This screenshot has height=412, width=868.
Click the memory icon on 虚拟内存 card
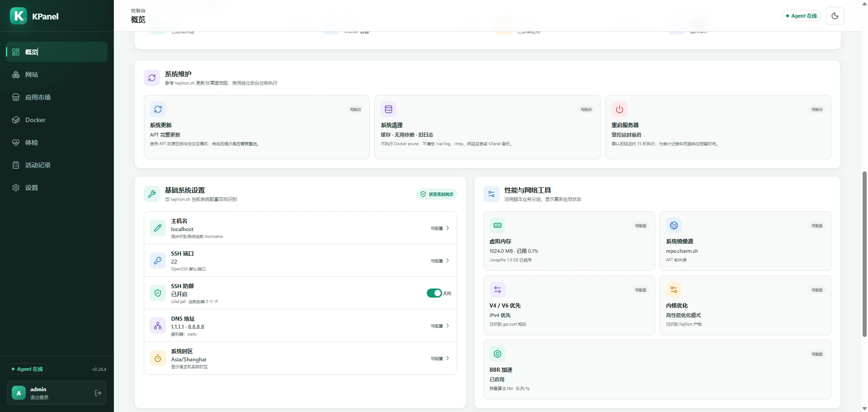coord(497,225)
